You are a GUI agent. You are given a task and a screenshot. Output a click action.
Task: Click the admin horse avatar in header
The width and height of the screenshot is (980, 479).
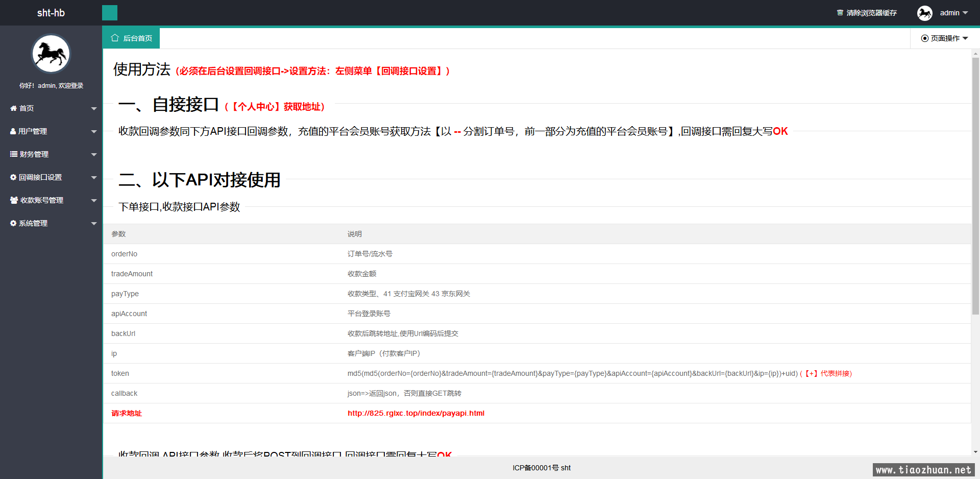pyautogui.click(x=925, y=13)
